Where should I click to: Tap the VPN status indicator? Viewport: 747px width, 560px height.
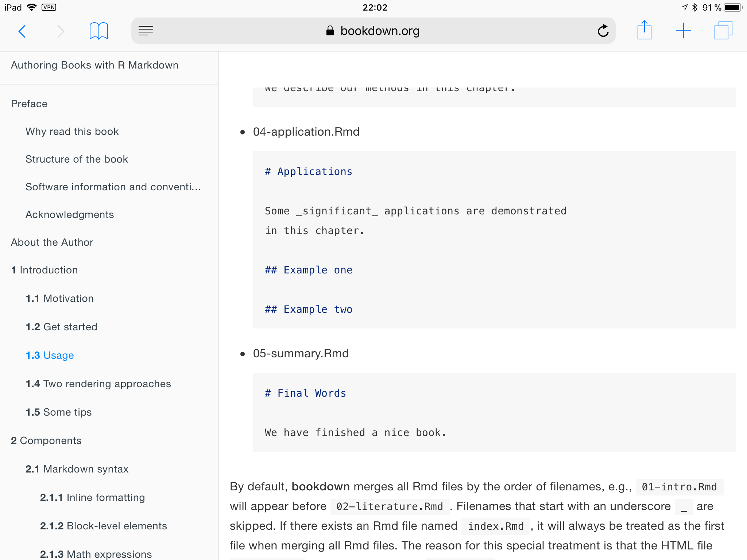49,7
